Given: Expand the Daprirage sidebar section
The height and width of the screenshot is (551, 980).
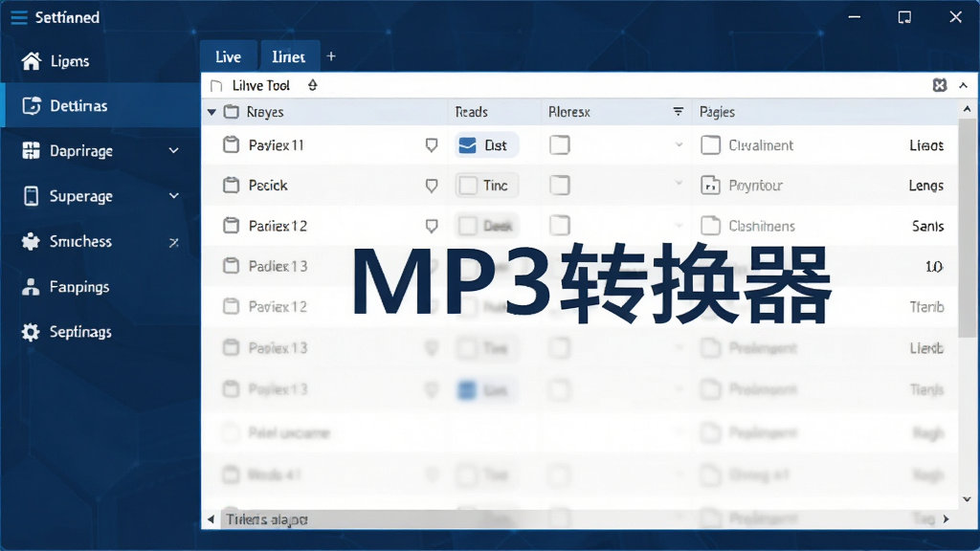Looking at the screenshot, I should point(174,150).
